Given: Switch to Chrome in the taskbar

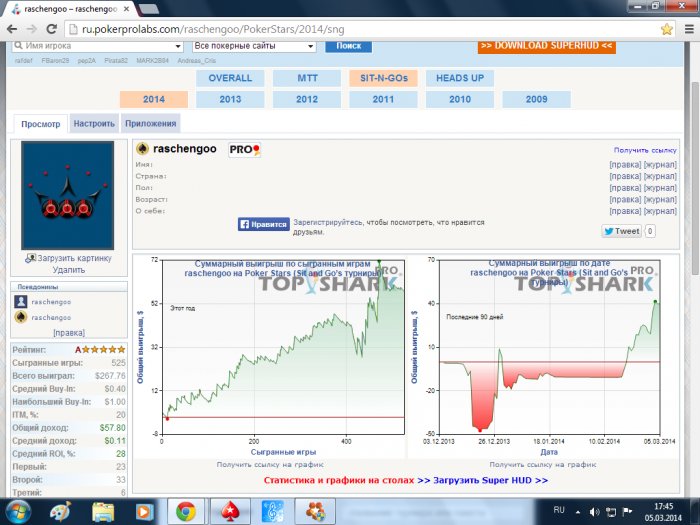Looking at the screenshot, I should pyautogui.click(x=186, y=512).
